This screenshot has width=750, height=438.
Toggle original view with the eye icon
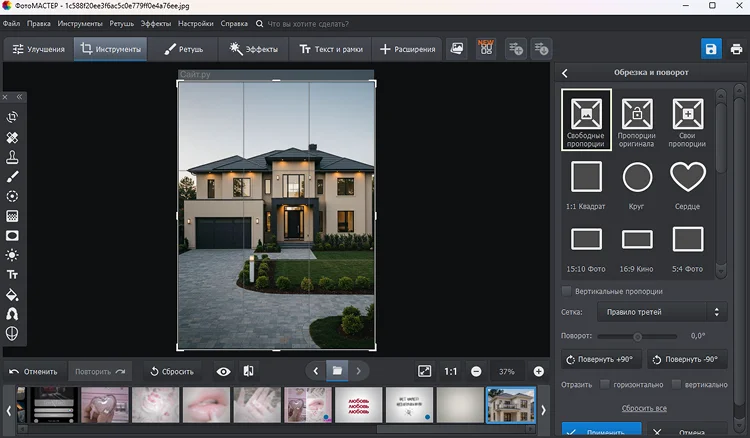click(x=223, y=372)
